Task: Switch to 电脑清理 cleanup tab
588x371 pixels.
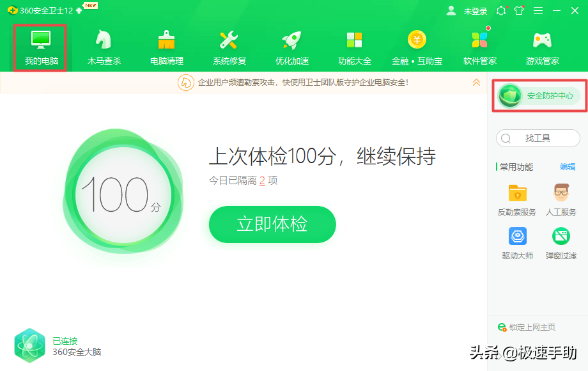Action: [x=167, y=48]
